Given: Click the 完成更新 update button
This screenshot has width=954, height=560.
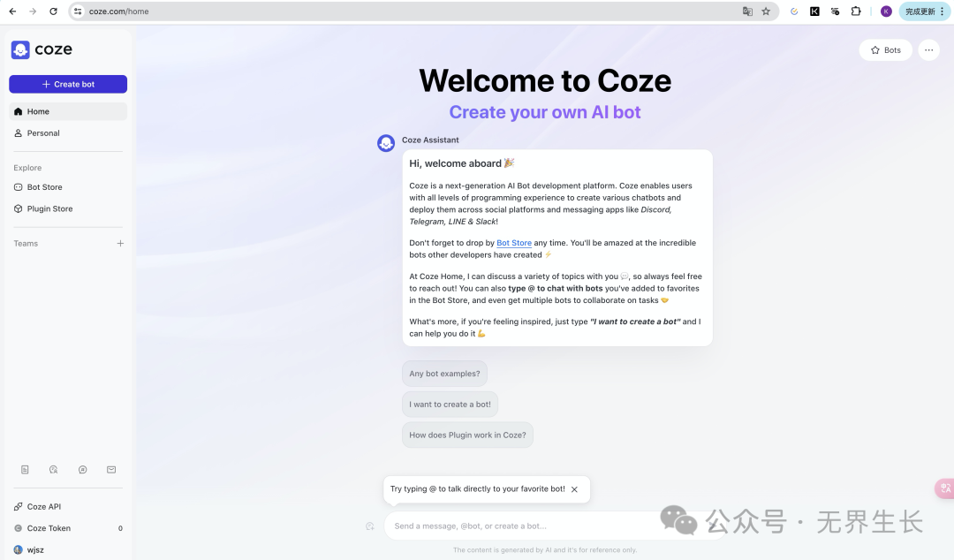Looking at the screenshot, I should point(925,11).
